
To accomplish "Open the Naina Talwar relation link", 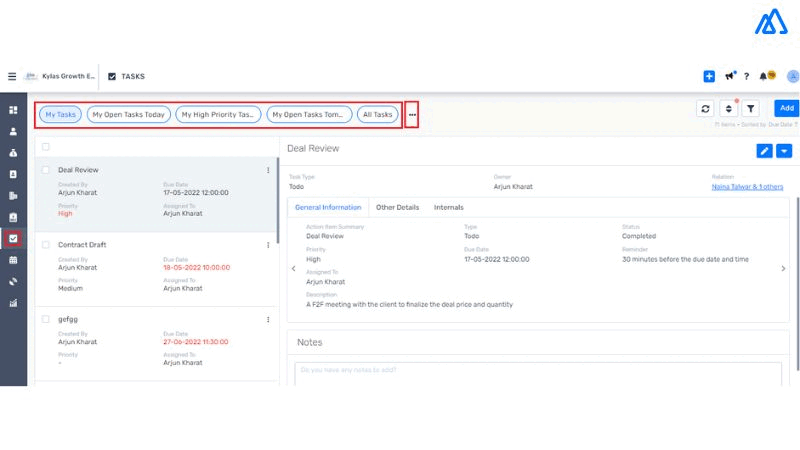I will coord(747,187).
